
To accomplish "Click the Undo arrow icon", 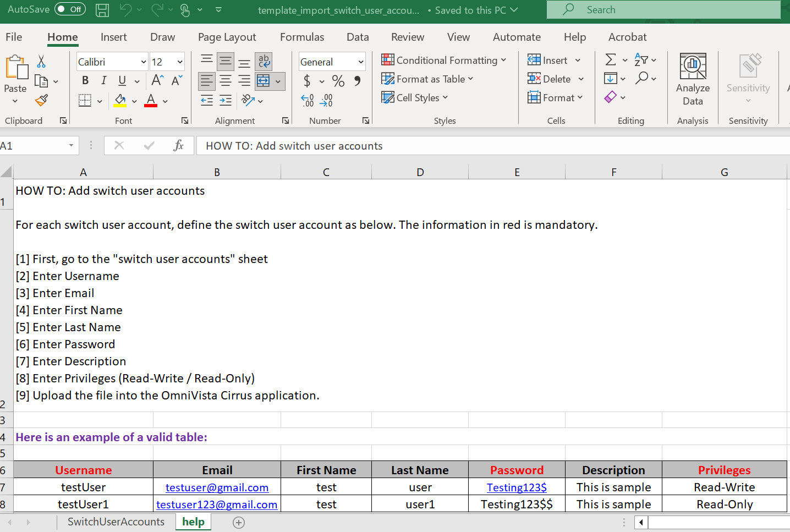I will pos(126,10).
